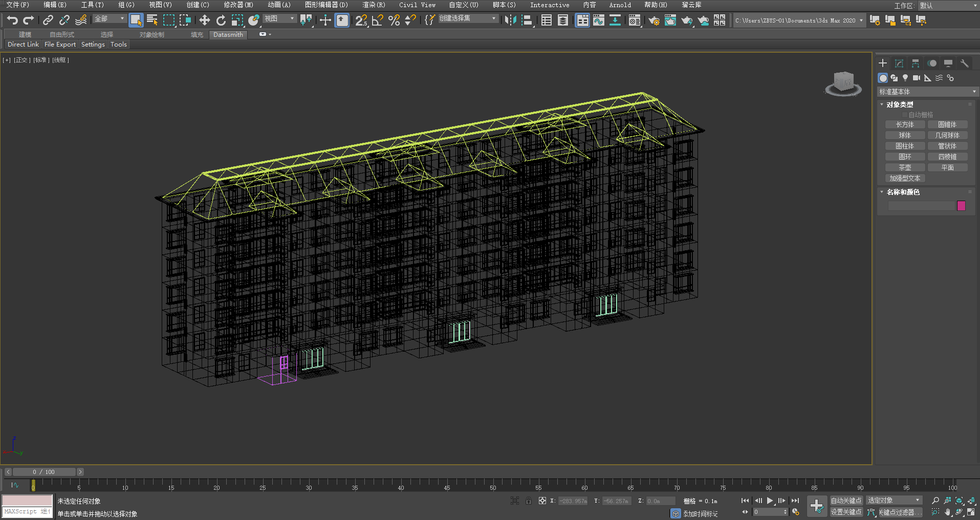Click the File Export button
Screen dimensions: 980x520
tap(60, 45)
